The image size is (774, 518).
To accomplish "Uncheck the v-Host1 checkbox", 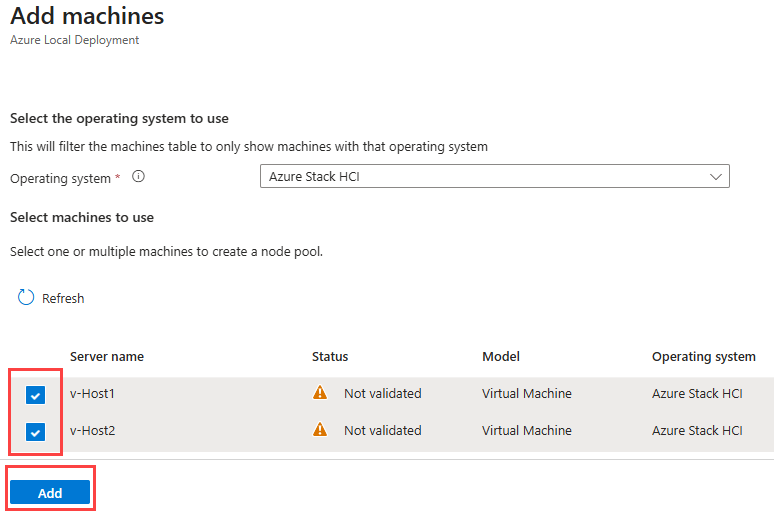I will pyautogui.click(x=36, y=395).
